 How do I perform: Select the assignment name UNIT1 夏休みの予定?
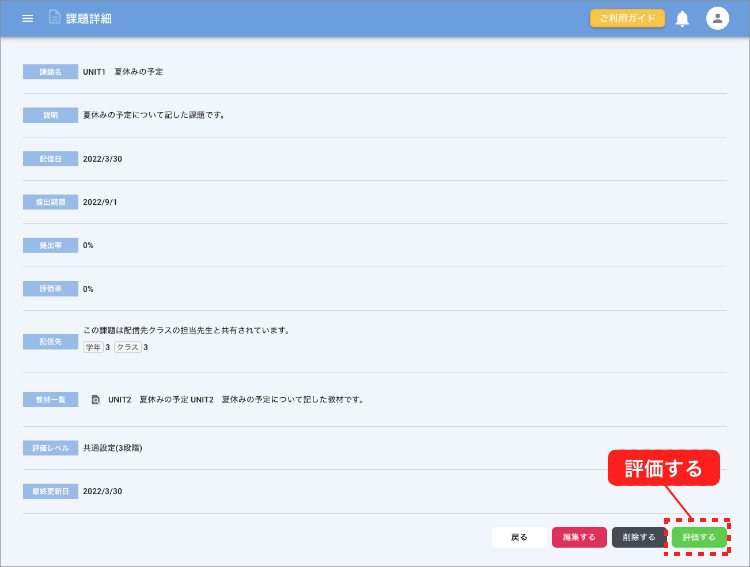point(123,72)
